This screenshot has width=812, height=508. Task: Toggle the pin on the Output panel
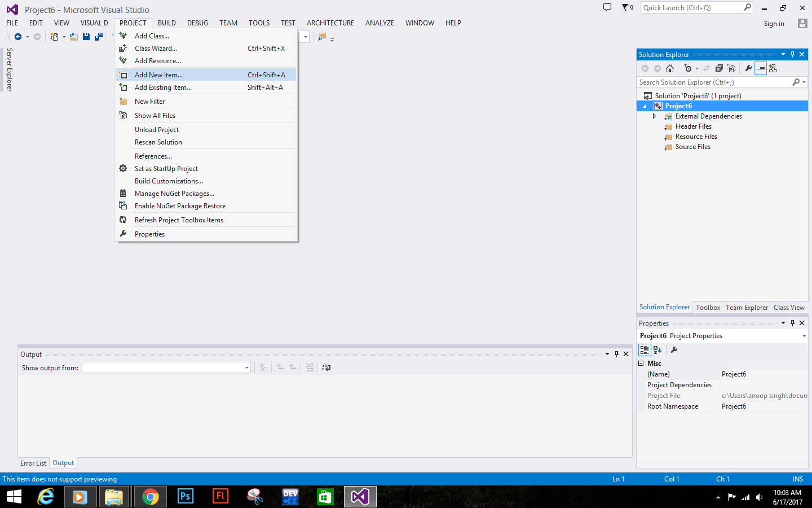(x=616, y=354)
